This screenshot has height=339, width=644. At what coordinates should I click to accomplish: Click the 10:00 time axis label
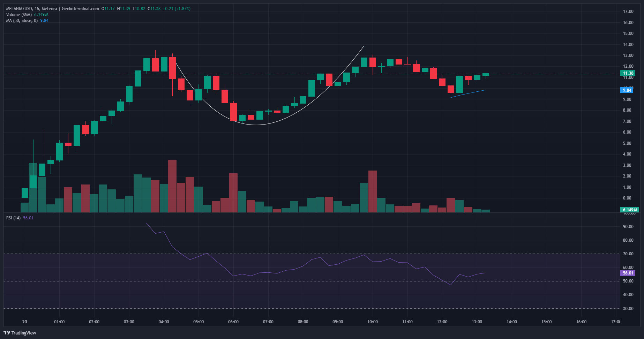click(373, 322)
